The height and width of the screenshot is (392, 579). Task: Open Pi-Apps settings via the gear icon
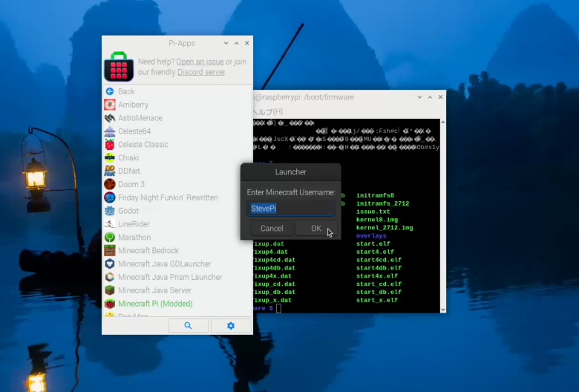[231, 325]
